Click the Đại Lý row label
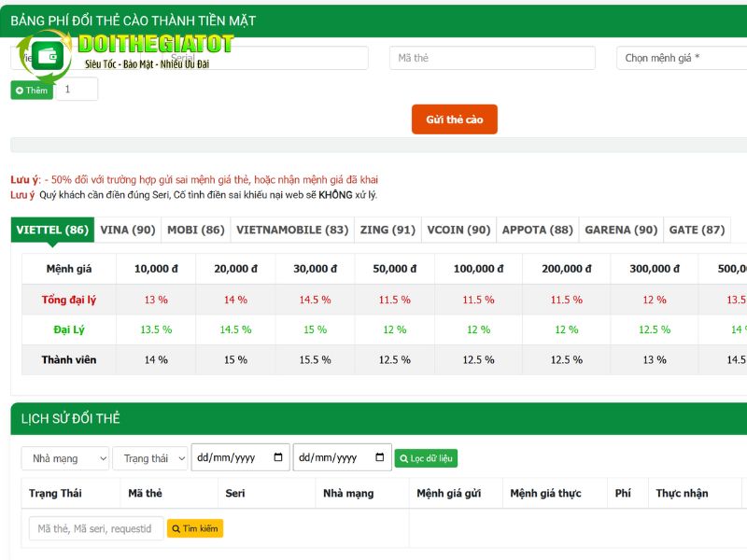This screenshot has width=747, height=560. 69,329
